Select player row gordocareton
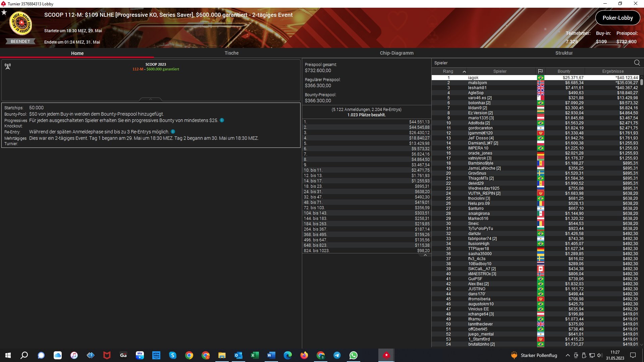The image size is (644, 362). (x=535, y=128)
